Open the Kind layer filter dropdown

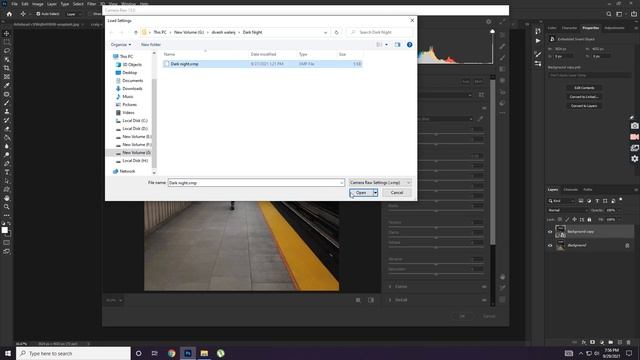(x=561, y=201)
